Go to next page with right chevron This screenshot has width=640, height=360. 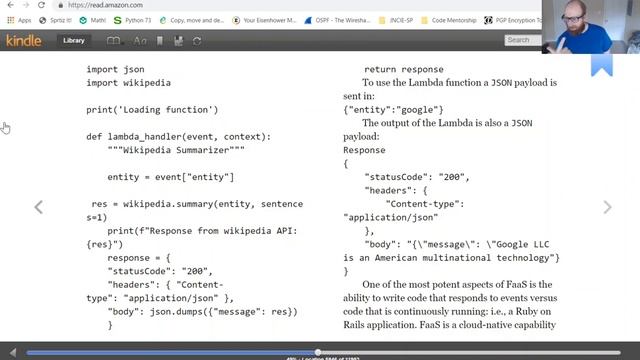point(607,207)
